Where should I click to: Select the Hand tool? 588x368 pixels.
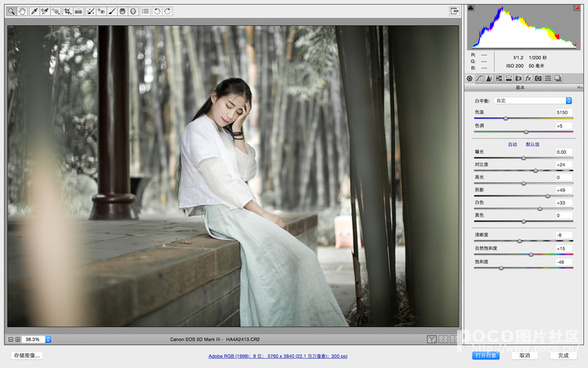point(22,11)
